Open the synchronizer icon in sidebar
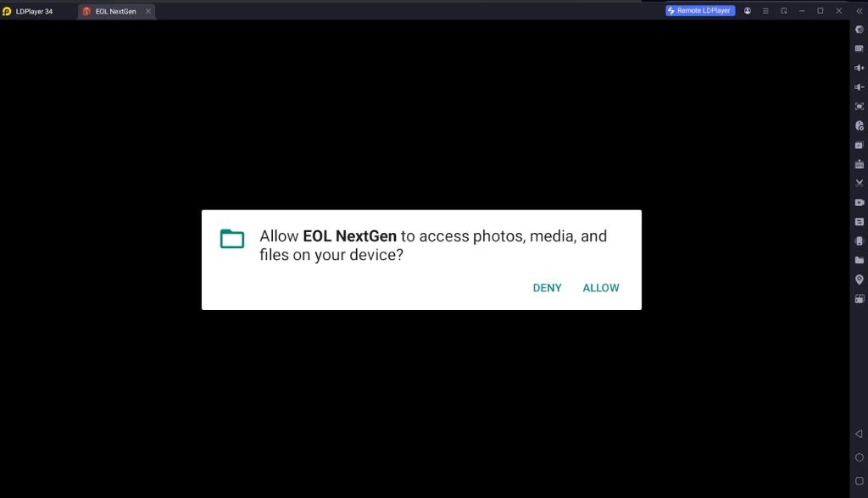Image resolution: width=868 pixels, height=498 pixels. click(x=860, y=221)
